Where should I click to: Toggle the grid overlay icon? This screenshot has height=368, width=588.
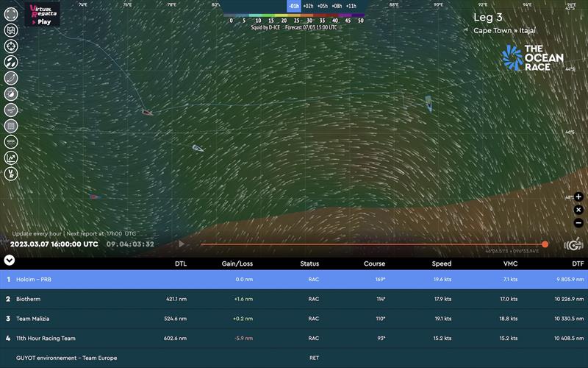pyautogui.click(x=11, y=126)
